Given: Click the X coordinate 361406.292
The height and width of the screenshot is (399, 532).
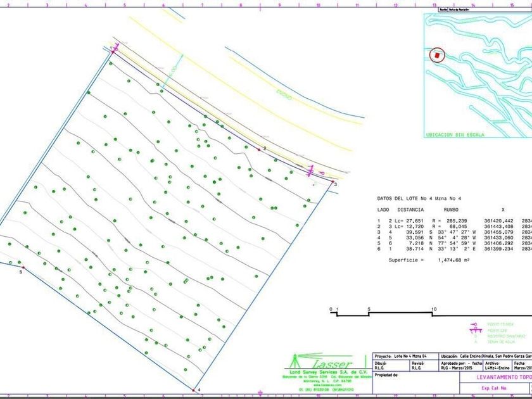Looking at the screenshot, I should click(499, 243).
